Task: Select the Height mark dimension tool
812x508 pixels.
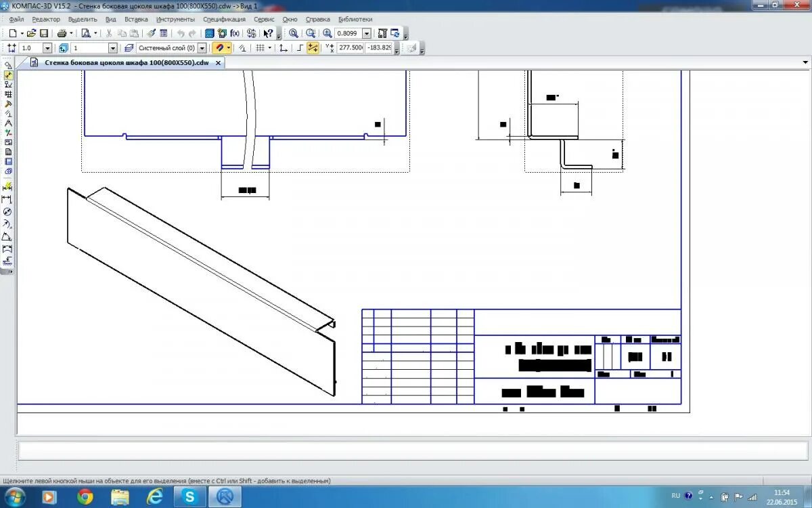Action: 7,261
